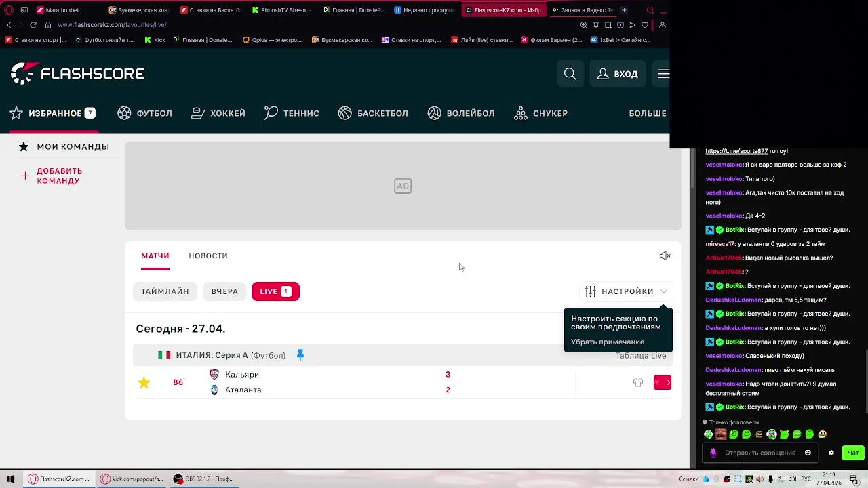Select the ВЧЕРА filter

click(x=224, y=291)
